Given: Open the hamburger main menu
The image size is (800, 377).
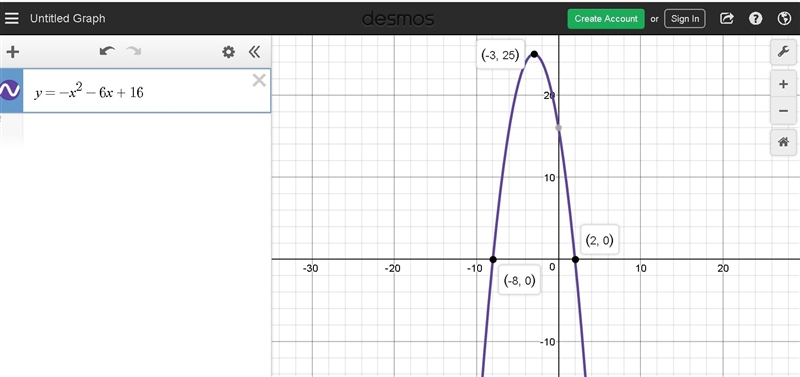Looking at the screenshot, I should coord(12,18).
